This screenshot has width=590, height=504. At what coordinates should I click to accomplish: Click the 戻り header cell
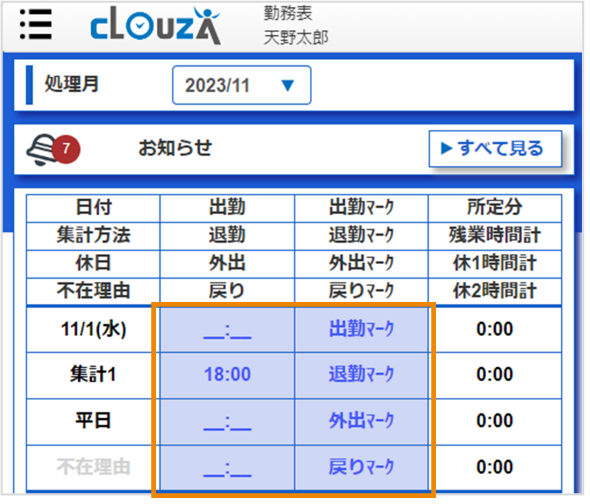click(227, 291)
